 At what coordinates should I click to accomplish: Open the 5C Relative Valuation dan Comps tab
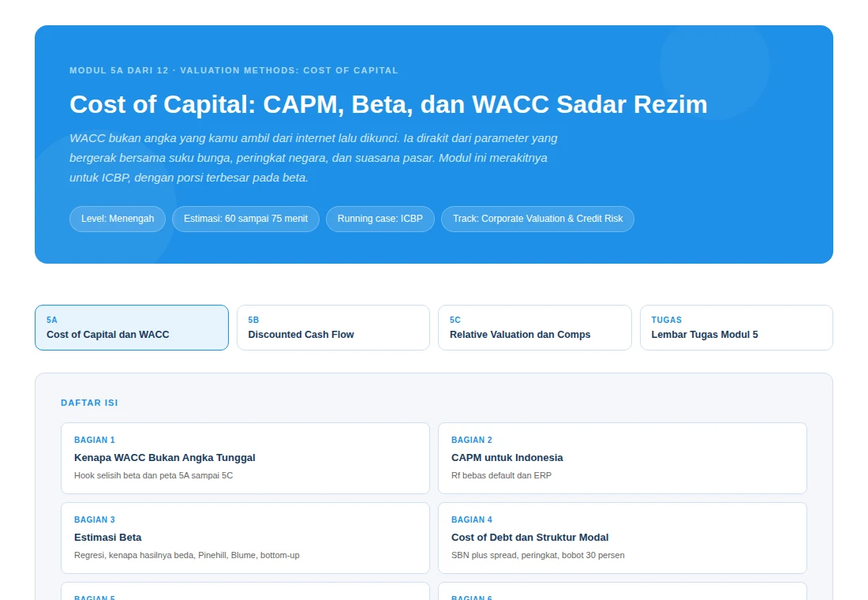point(535,328)
